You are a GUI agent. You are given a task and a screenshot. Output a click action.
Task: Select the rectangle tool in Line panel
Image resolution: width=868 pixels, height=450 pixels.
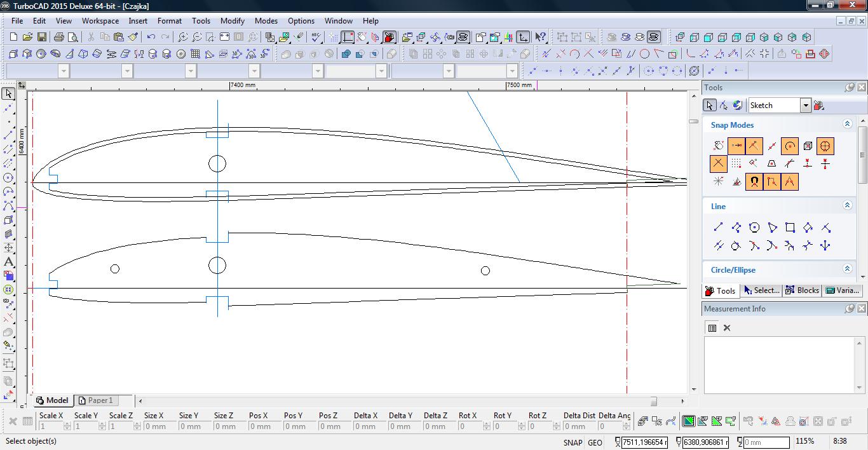pos(790,228)
